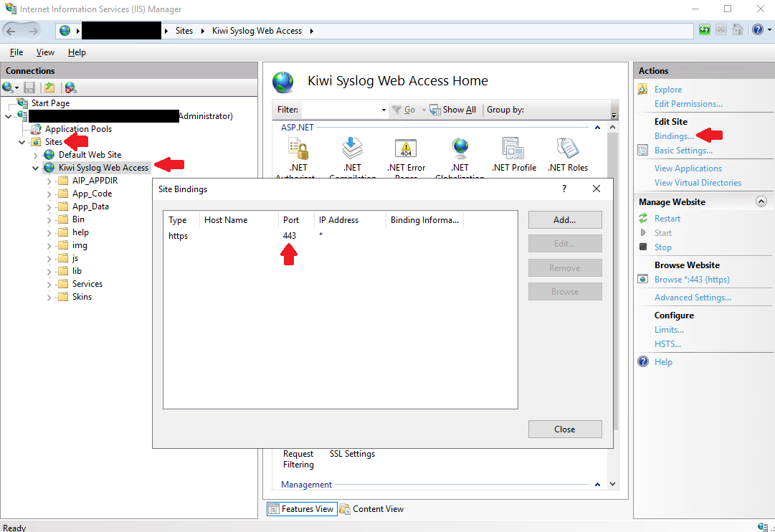
Task: Open the View menu
Action: 45,52
